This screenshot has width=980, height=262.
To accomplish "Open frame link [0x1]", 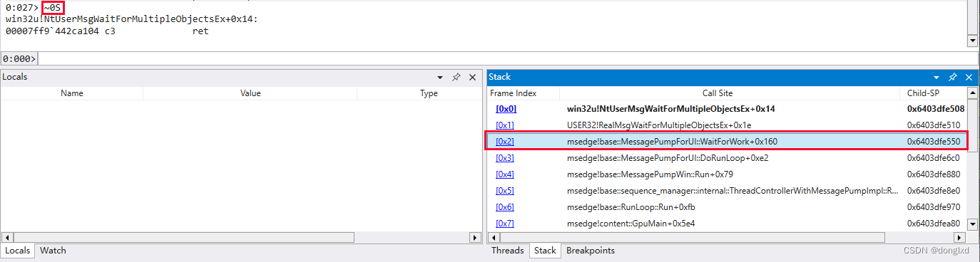I will (x=505, y=125).
